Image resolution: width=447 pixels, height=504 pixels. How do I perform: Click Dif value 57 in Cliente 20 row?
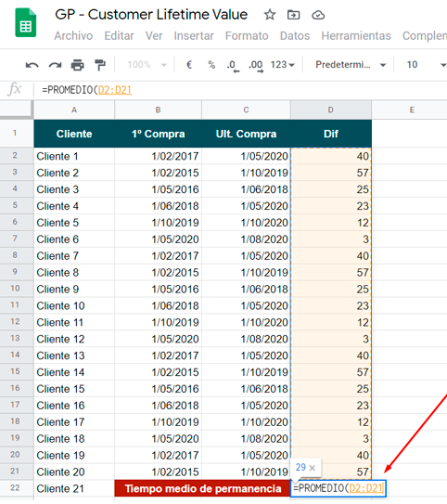[x=331, y=472]
